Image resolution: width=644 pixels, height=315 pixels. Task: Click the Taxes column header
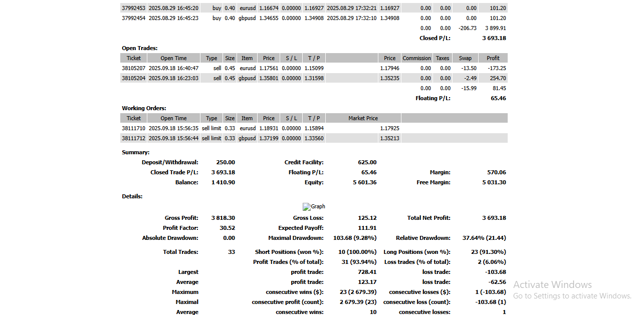pos(443,58)
